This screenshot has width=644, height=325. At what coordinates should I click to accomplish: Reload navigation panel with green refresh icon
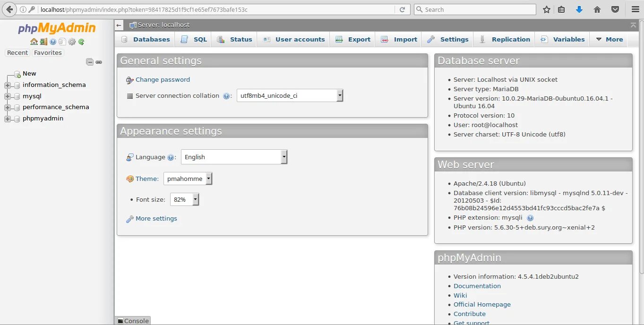(81, 42)
